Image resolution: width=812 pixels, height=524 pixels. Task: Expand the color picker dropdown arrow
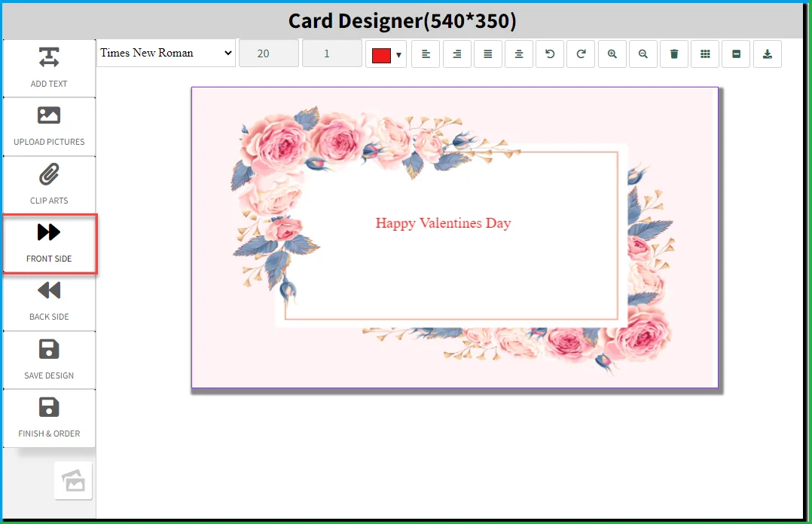click(x=398, y=55)
